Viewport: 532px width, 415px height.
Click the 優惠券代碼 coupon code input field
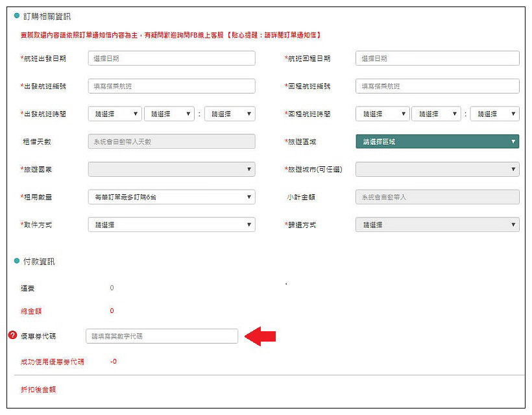pyautogui.click(x=162, y=336)
